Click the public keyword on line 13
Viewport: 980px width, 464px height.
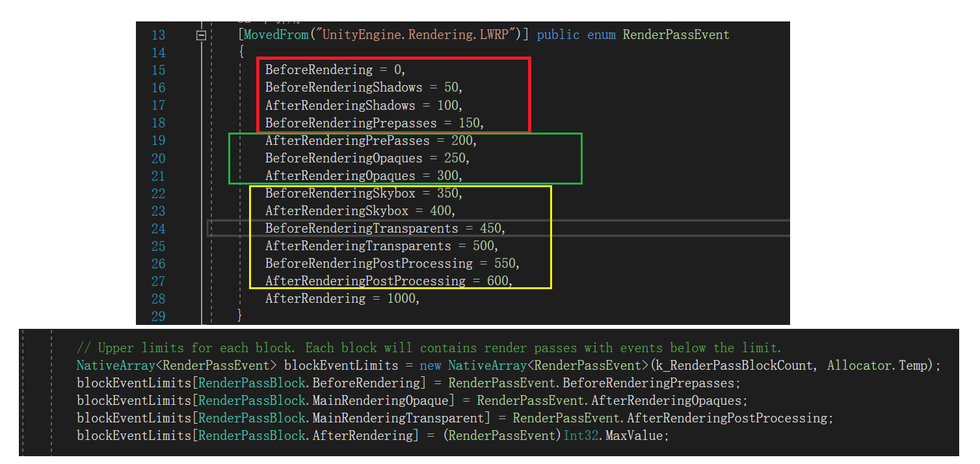point(558,35)
